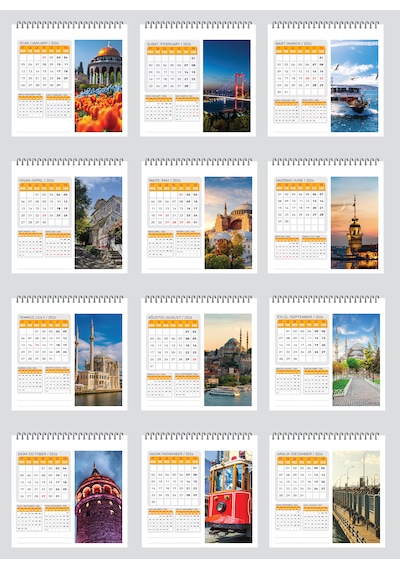This screenshot has height=570, width=400.
Task: Open the Blue Mosque park pathway photo
Action: pyautogui.click(x=356, y=360)
